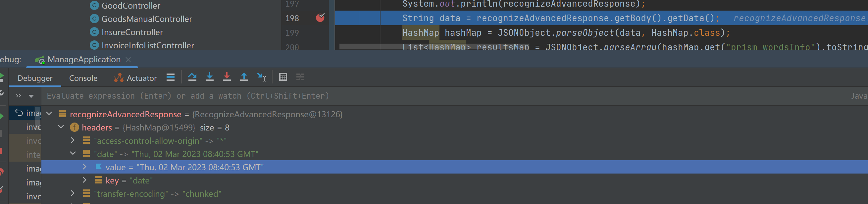868x204 pixels.
Task: Open the GoodsManualController class in project tree
Action: tap(147, 19)
